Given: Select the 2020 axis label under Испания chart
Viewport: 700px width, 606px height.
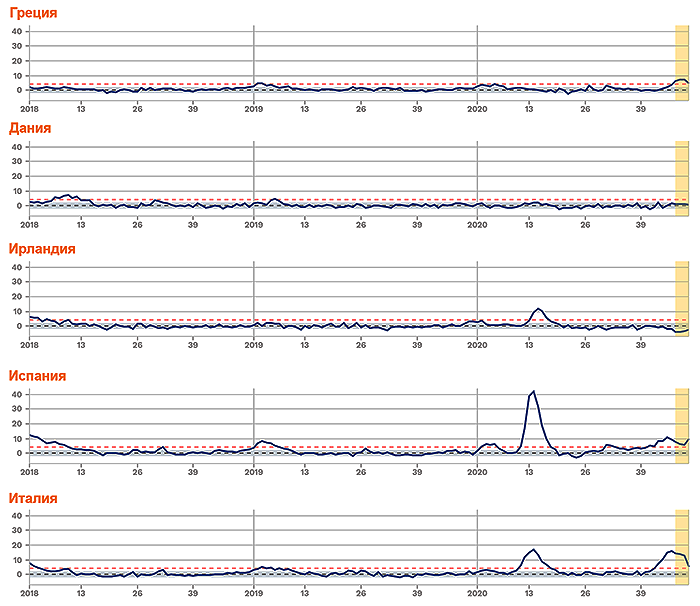Looking at the screenshot, I should click(477, 472).
